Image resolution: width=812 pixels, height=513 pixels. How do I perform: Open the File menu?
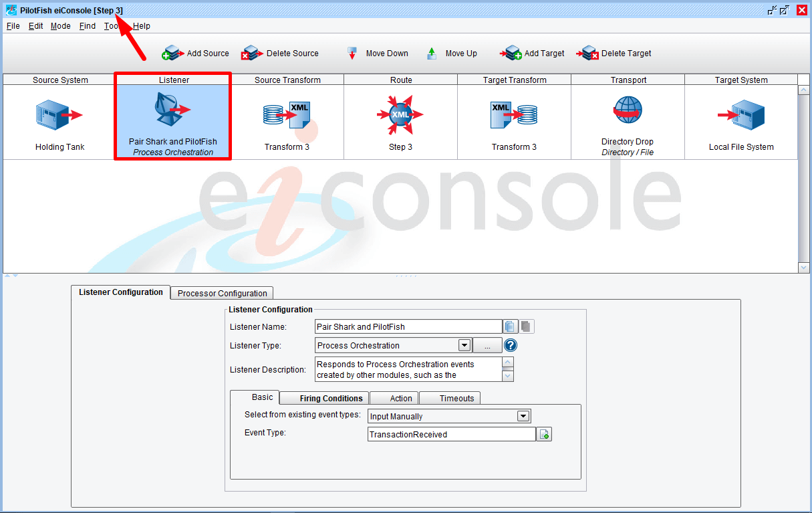[13, 26]
